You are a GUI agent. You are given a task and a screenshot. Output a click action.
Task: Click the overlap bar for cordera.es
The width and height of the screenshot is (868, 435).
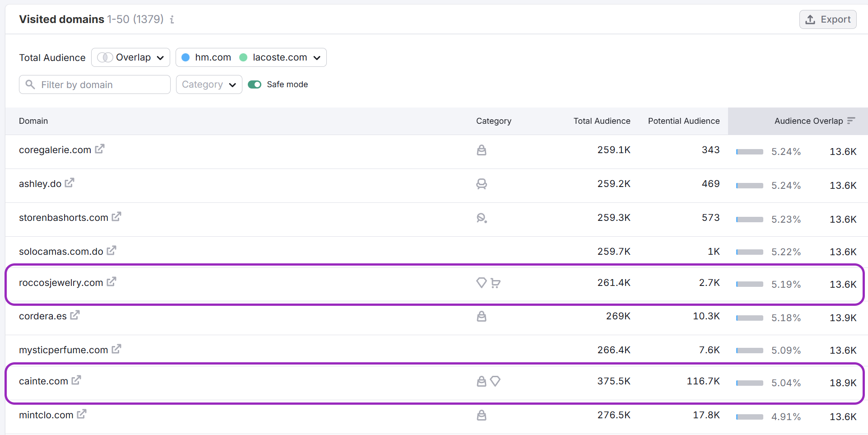[x=749, y=318]
